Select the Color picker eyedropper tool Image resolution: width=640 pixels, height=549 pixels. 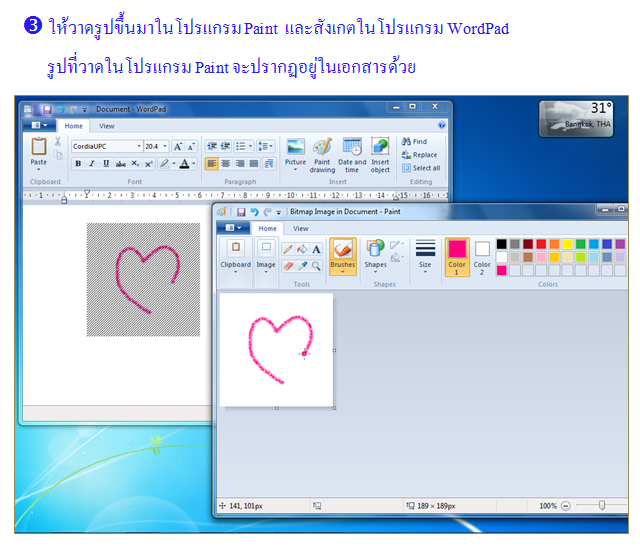pos(302,266)
